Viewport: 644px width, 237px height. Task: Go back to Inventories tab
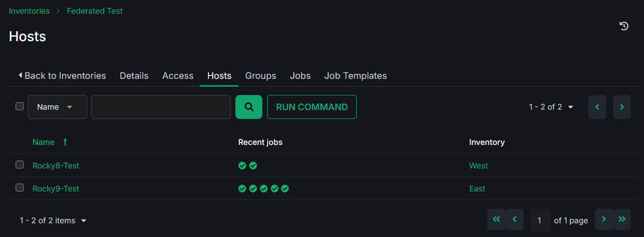(62, 75)
